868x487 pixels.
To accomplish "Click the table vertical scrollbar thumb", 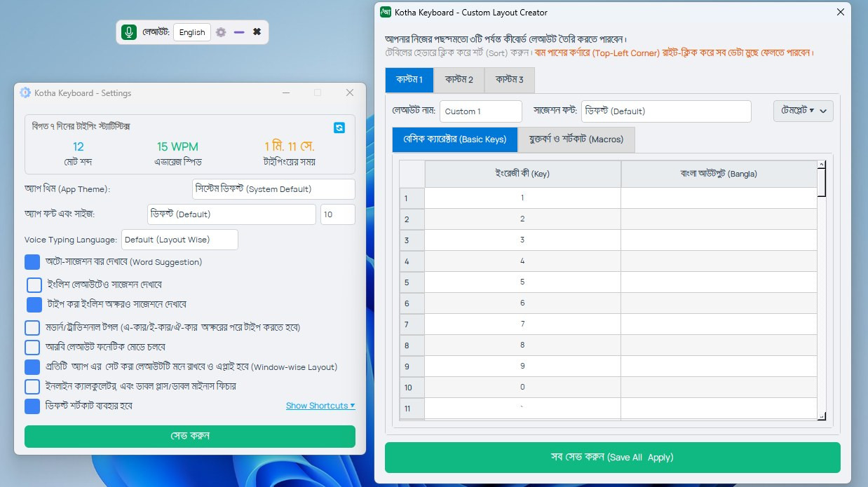I will point(822,184).
